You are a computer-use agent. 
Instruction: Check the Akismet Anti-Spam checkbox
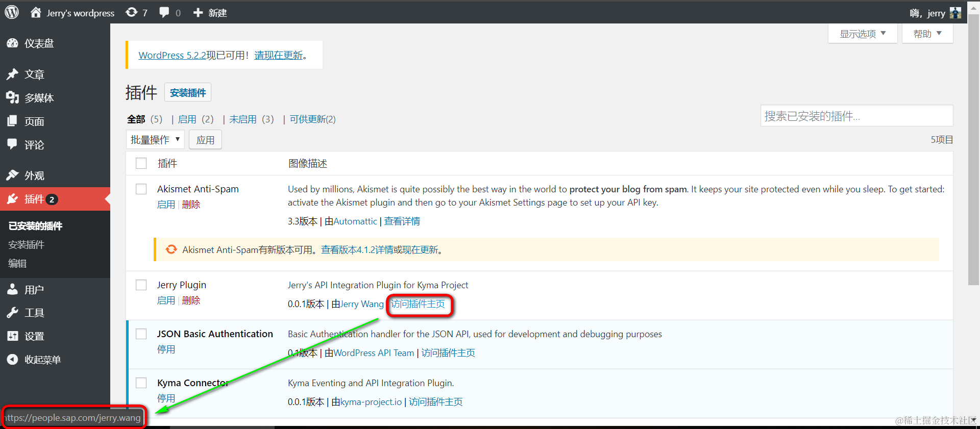(141, 189)
